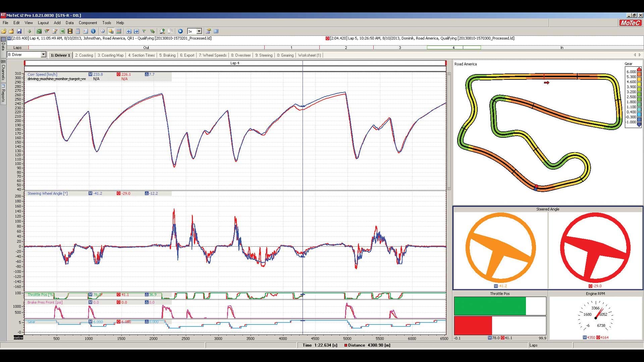Open the Channel Properties info toolbar icon
This screenshot has height=362, width=644.
coord(93,31)
